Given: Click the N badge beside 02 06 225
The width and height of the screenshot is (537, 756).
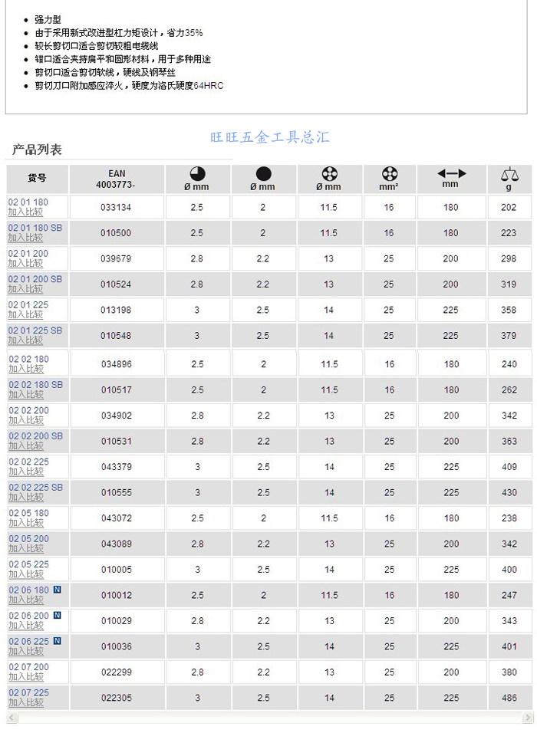Looking at the screenshot, I should click(x=57, y=640).
